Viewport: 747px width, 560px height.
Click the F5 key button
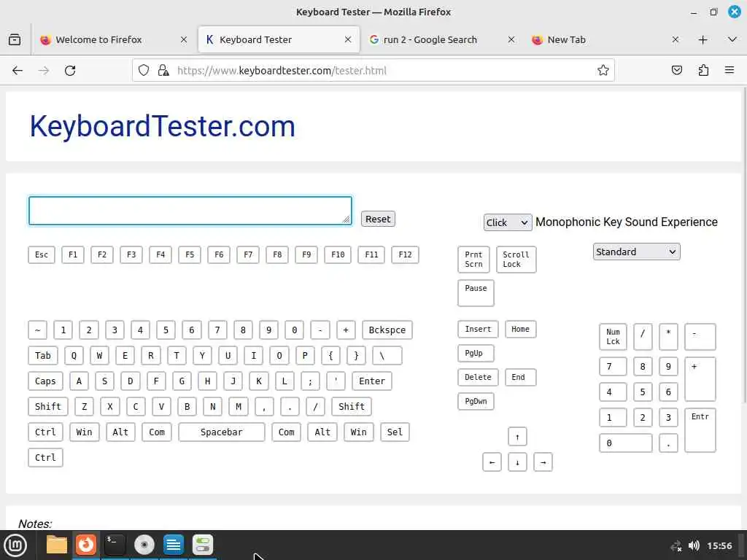(190, 254)
